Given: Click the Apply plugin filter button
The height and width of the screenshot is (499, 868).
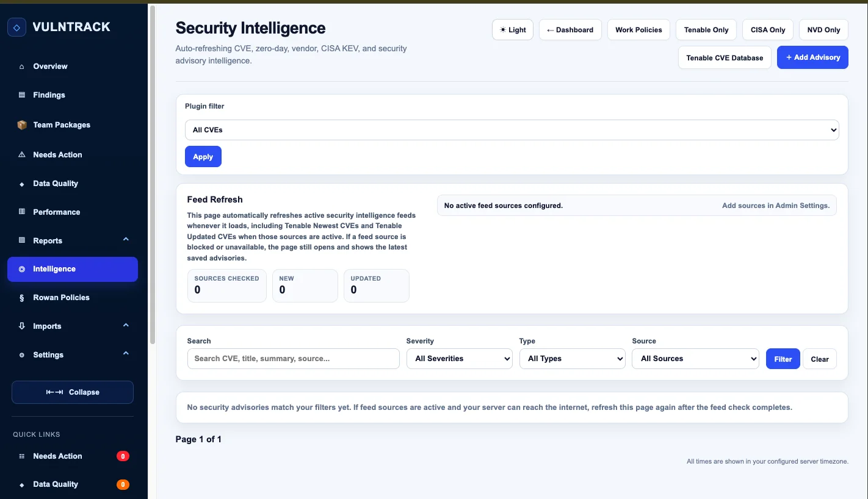Looking at the screenshot, I should (203, 157).
